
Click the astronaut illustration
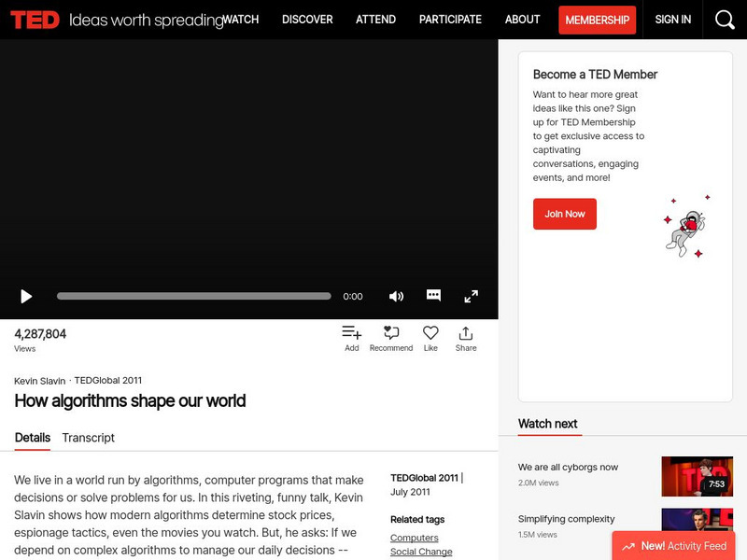coord(686,227)
